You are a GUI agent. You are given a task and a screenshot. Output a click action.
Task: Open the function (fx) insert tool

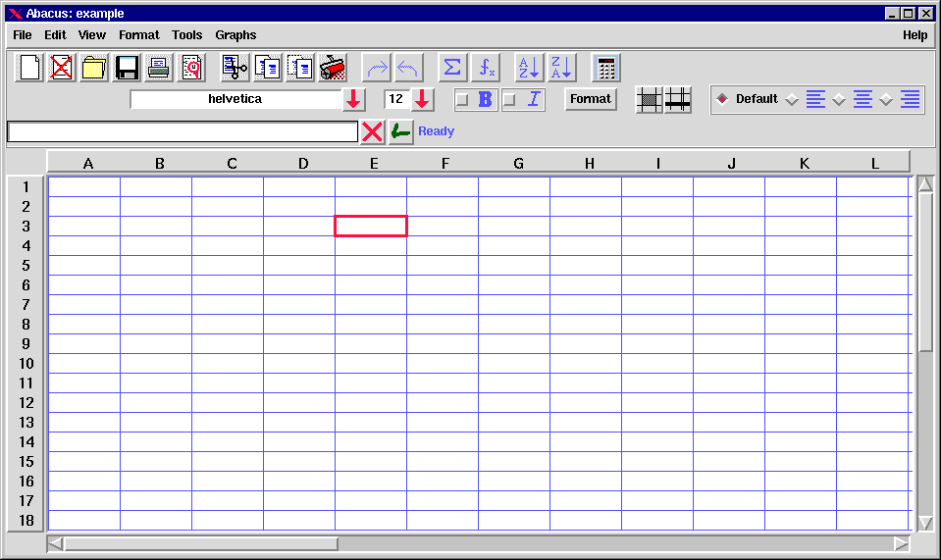click(486, 68)
